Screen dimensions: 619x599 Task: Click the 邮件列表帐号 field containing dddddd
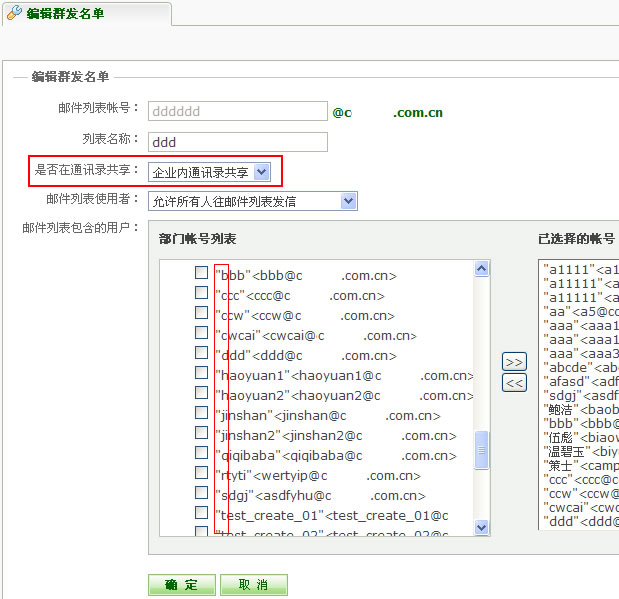pos(238,111)
